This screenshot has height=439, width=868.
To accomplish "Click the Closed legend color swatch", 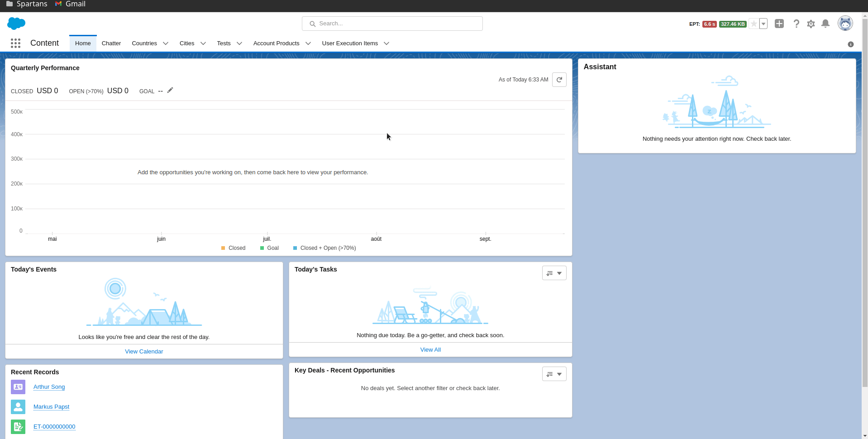I will click(223, 248).
